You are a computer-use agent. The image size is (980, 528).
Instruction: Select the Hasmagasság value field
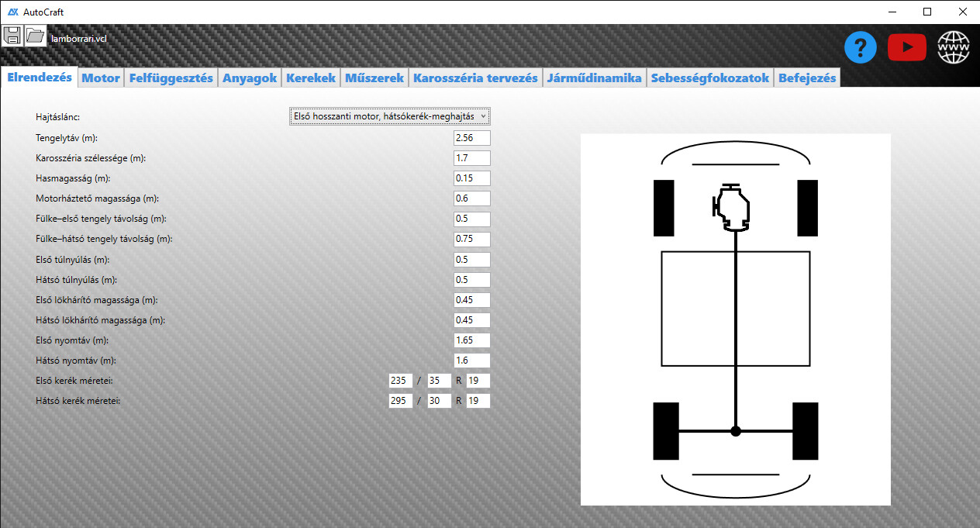point(471,178)
